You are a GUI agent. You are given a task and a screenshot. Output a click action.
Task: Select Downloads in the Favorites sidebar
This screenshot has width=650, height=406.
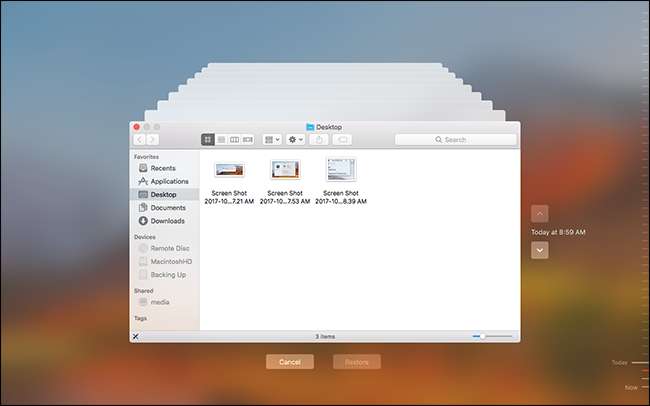click(x=167, y=220)
